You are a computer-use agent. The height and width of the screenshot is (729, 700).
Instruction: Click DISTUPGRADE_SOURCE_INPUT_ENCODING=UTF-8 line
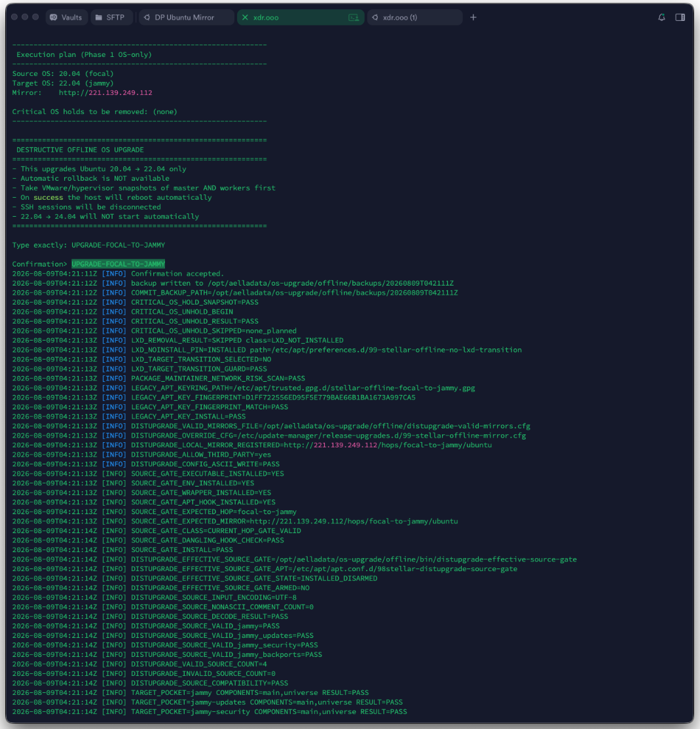(x=155, y=597)
